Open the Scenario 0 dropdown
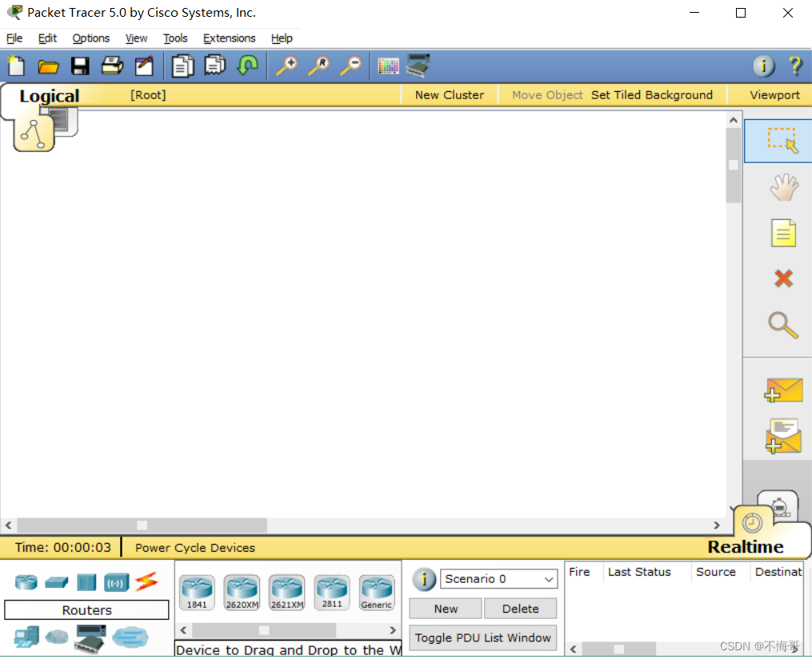Viewport: 812px width, 659px height. pyautogui.click(x=498, y=579)
